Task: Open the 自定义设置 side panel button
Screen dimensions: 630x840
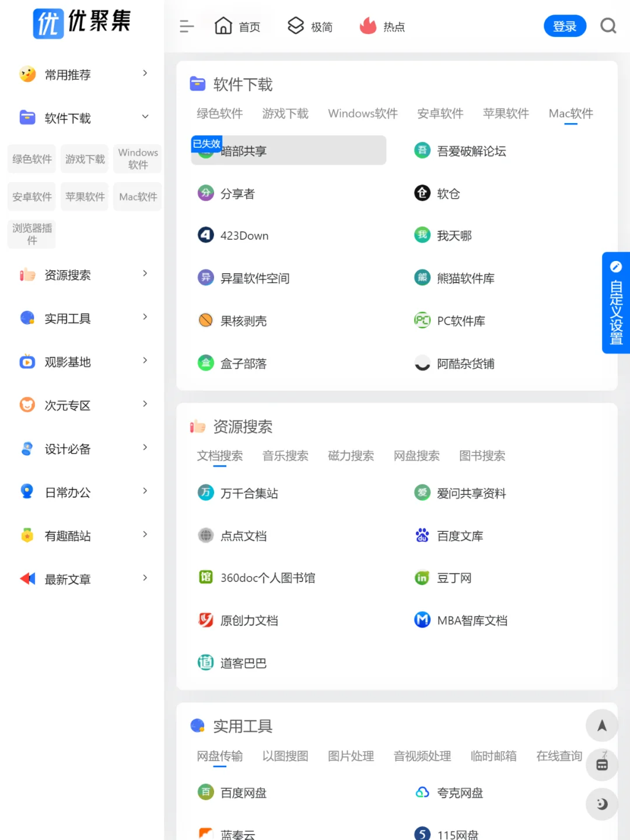Action: pos(616,302)
